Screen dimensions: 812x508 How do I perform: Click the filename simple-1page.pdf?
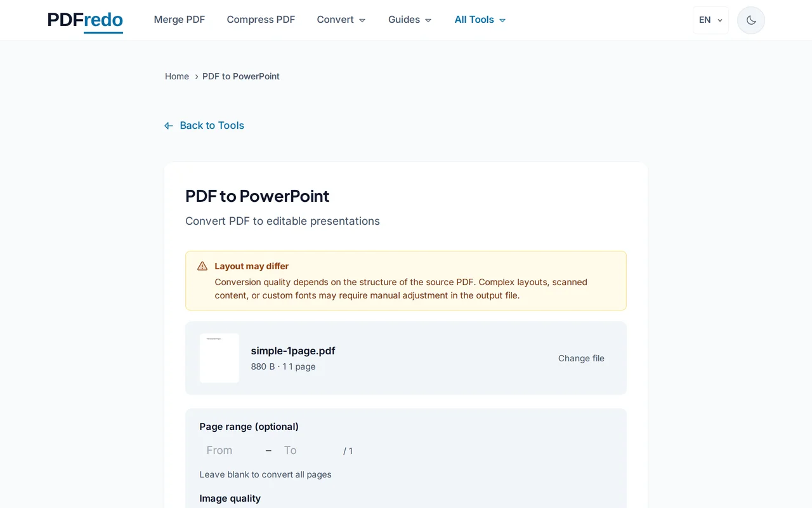(x=292, y=351)
